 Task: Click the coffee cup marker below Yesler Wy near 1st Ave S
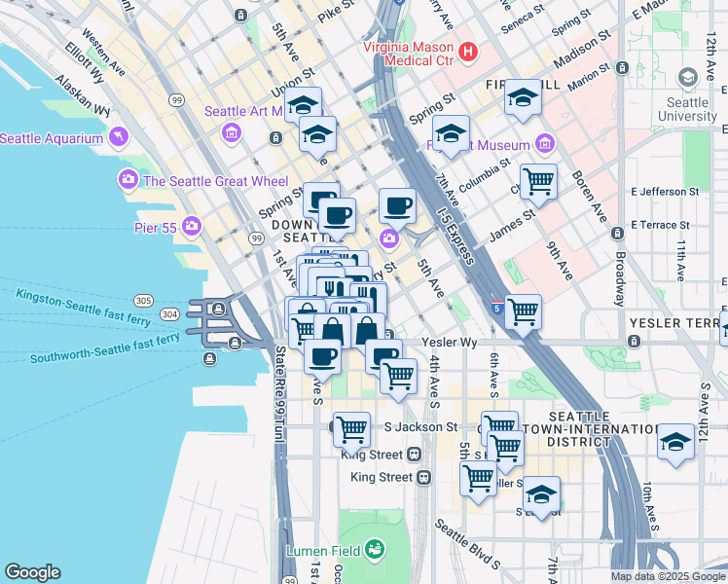pos(322,361)
